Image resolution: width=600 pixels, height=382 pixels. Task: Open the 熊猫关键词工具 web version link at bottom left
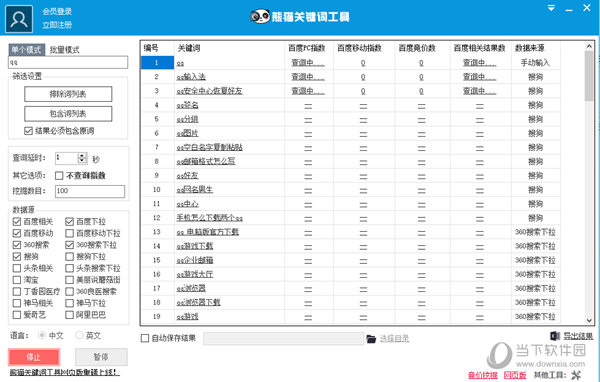(x=64, y=372)
